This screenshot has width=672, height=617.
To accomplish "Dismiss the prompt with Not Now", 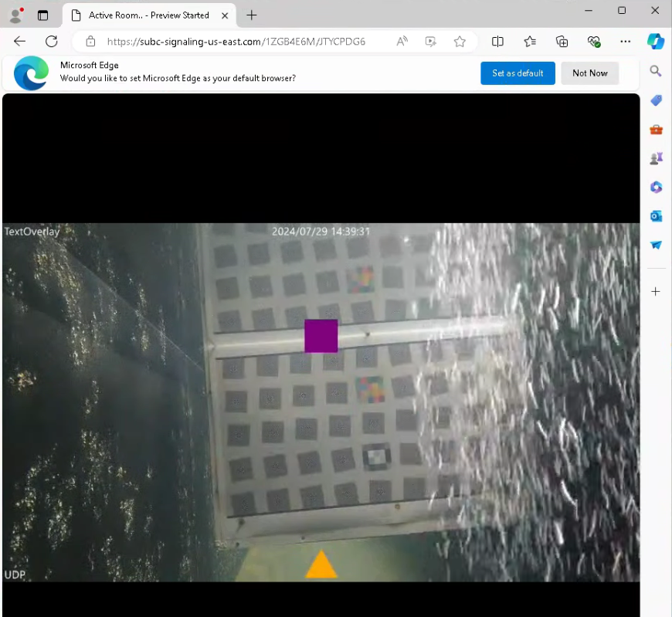I will (589, 73).
